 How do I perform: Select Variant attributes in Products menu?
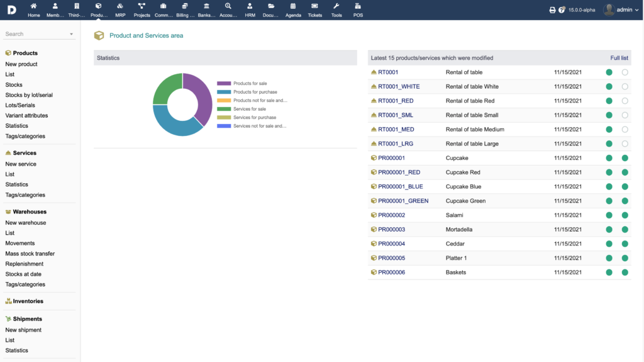(x=26, y=115)
